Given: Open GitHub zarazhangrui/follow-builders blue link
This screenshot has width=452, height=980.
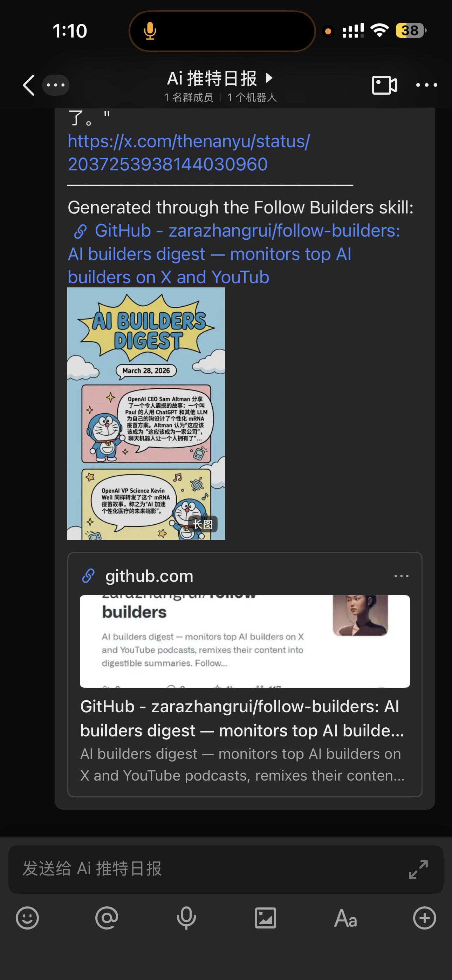Looking at the screenshot, I should click(x=234, y=254).
